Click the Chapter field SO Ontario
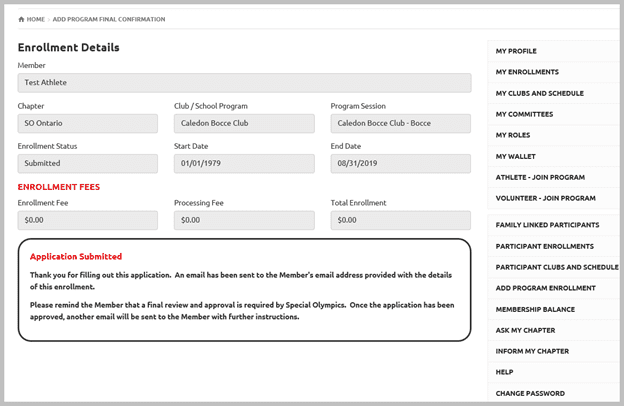 pos(88,123)
